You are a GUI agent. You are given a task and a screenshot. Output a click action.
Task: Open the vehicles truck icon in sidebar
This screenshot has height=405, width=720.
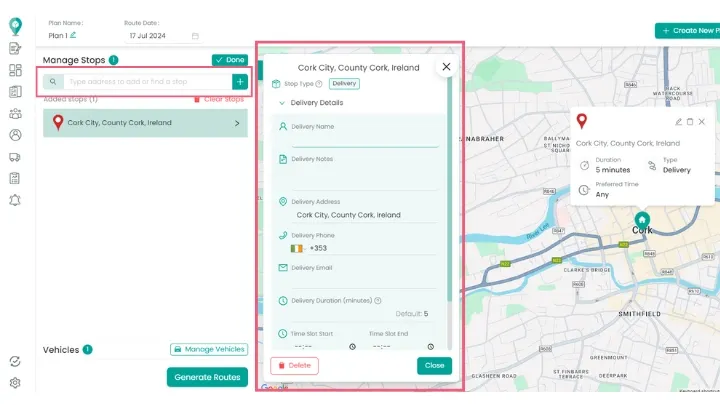(x=15, y=157)
